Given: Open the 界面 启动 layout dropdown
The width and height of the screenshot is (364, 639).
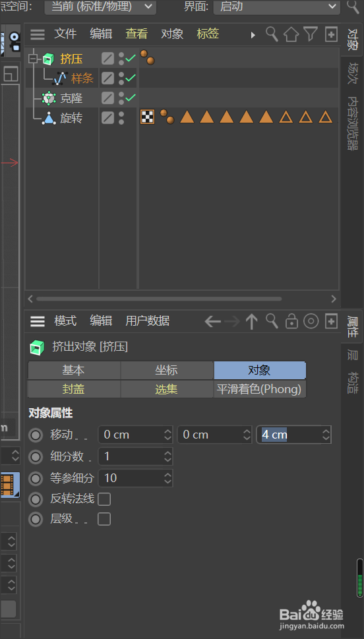Looking at the screenshot, I should click(277, 7).
